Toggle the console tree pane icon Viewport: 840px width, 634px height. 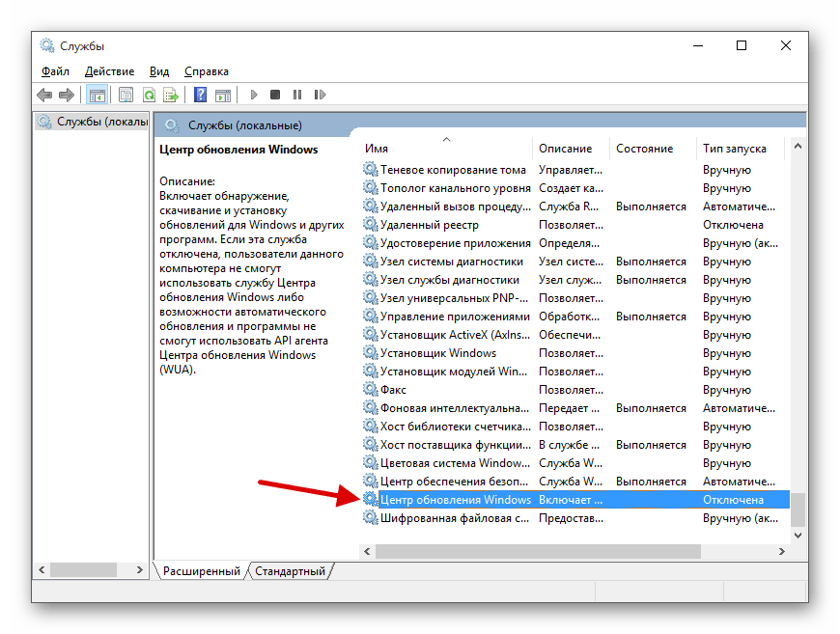coord(97,95)
